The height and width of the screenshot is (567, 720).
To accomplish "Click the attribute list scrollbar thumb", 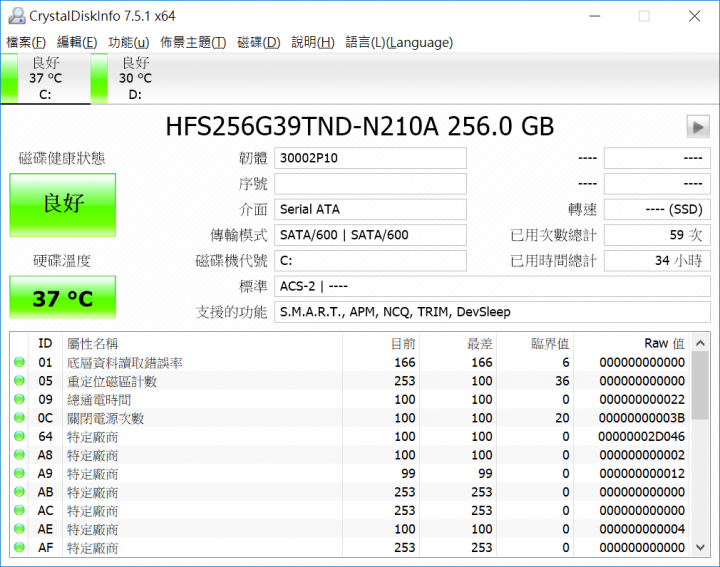I will point(700,386).
